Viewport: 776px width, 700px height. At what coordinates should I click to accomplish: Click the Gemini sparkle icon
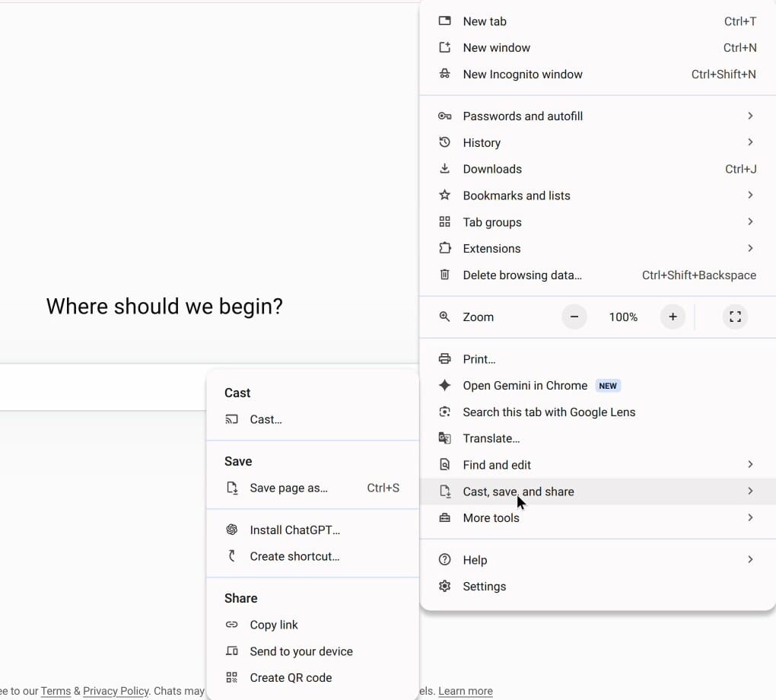pyautogui.click(x=444, y=385)
